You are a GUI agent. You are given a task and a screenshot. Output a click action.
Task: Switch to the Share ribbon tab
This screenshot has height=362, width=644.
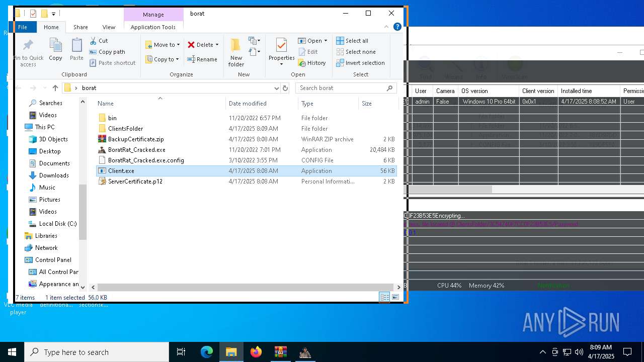[80, 27]
